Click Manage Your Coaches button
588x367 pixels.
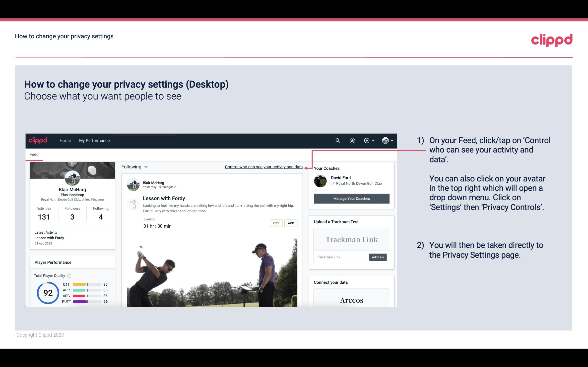351,199
